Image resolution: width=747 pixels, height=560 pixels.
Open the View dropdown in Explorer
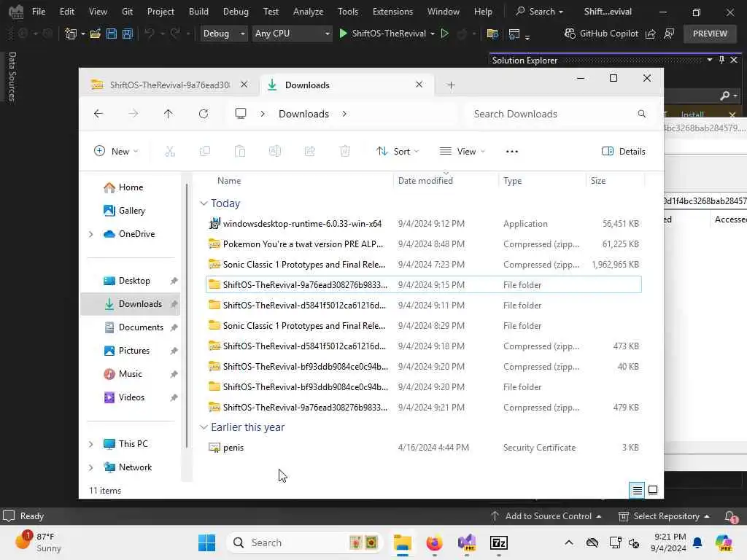point(462,152)
